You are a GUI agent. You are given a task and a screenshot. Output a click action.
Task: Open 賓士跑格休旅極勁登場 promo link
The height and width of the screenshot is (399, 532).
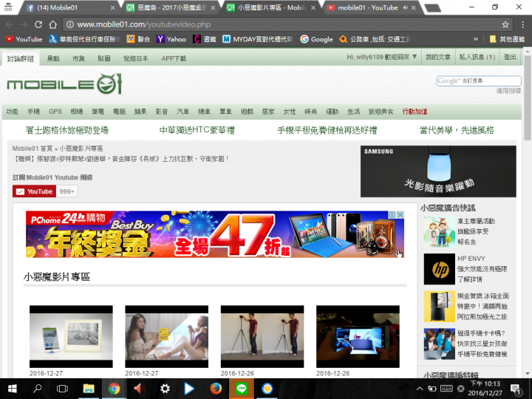click(x=66, y=130)
